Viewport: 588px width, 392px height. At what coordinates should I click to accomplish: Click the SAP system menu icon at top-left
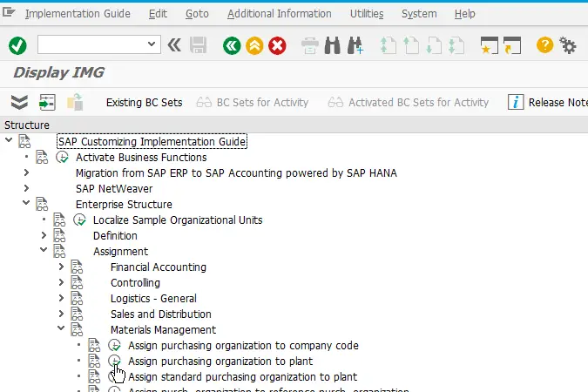click(x=8, y=12)
